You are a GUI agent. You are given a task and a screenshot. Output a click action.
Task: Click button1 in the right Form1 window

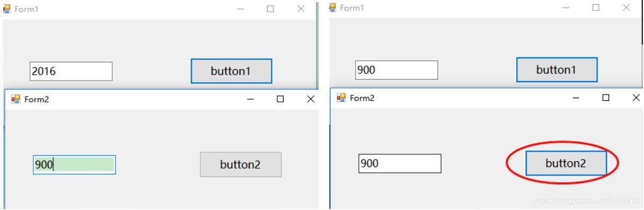click(x=557, y=70)
